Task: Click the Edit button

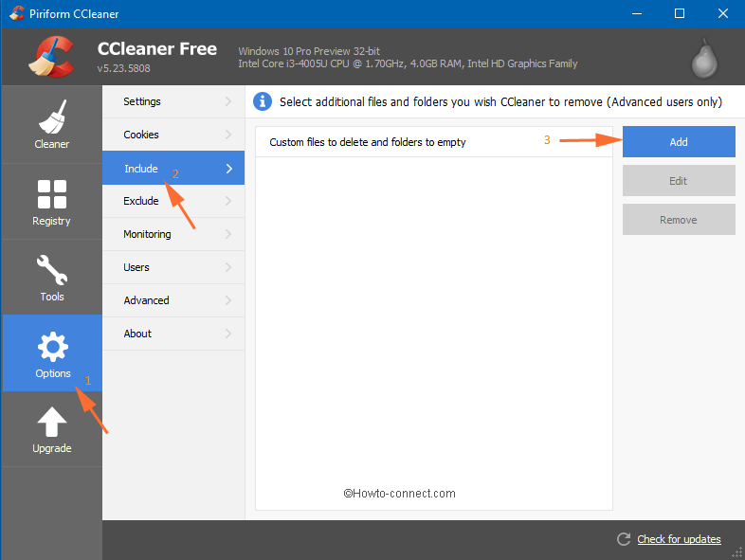Action: pyautogui.click(x=679, y=180)
